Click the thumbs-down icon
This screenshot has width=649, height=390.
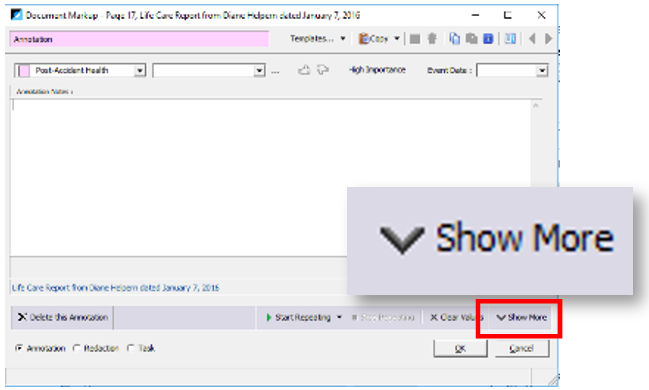323,70
